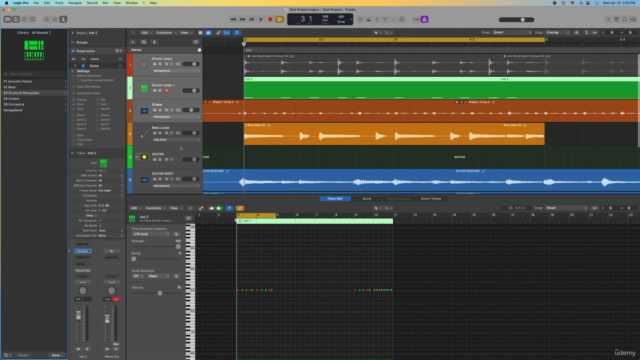Switch to the Smart Tempo tab
The image size is (640, 360).
pos(431,199)
